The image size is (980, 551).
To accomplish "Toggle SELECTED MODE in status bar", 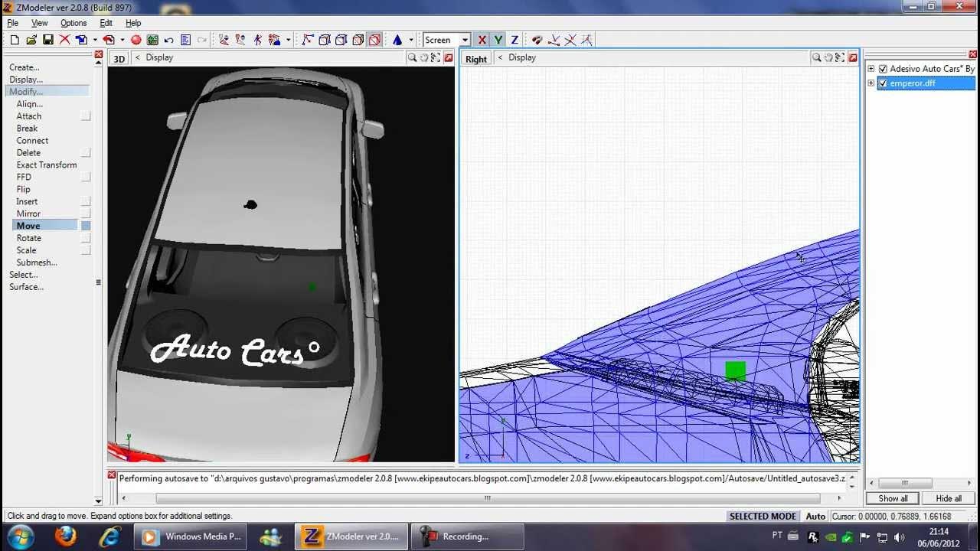I will [x=763, y=517].
